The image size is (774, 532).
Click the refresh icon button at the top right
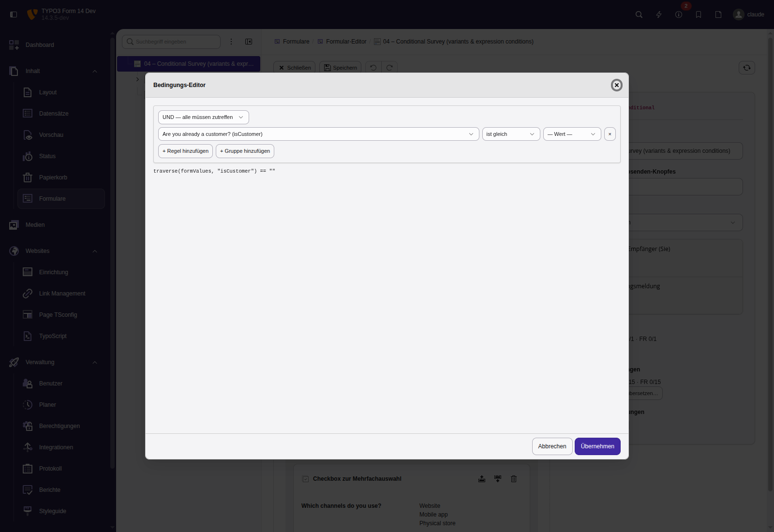[747, 68]
